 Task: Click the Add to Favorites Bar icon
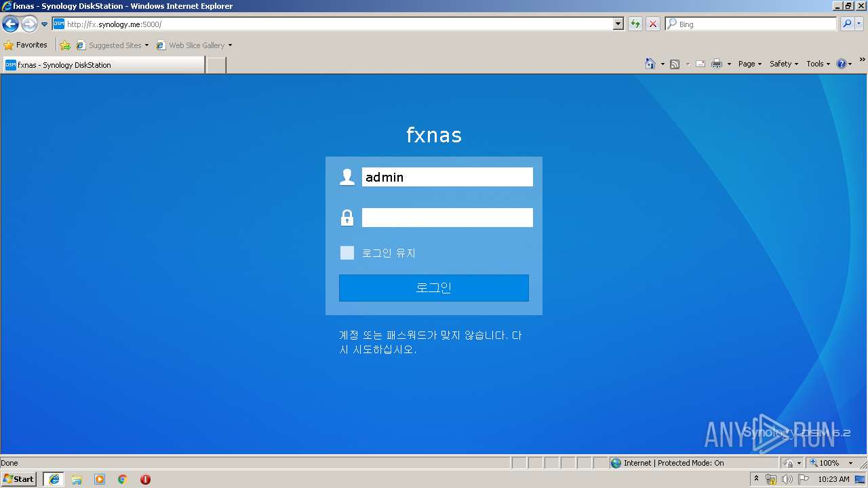(65, 45)
